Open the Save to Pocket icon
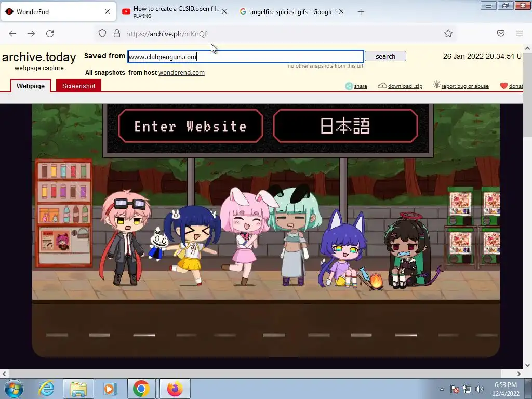This screenshot has height=399, width=532. pyautogui.click(x=501, y=33)
